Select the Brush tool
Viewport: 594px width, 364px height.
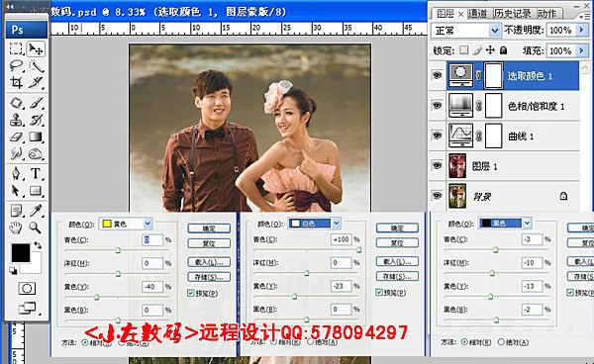36,103
